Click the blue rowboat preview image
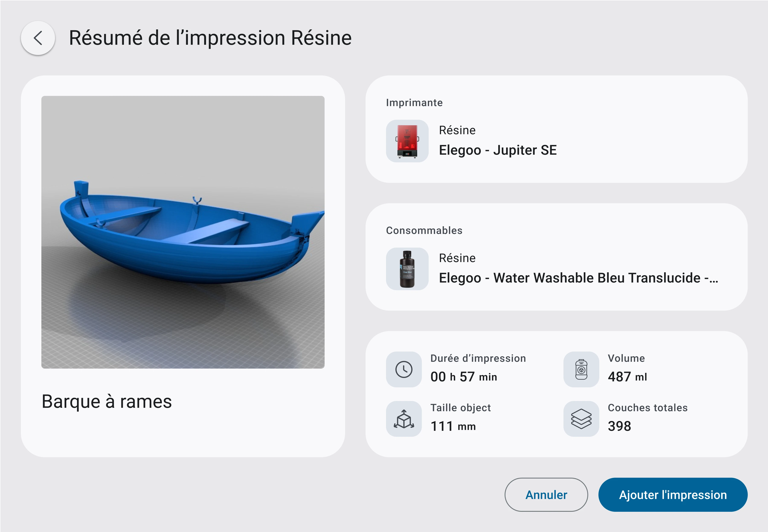This screenshot has width=768, height=532. 183,232
